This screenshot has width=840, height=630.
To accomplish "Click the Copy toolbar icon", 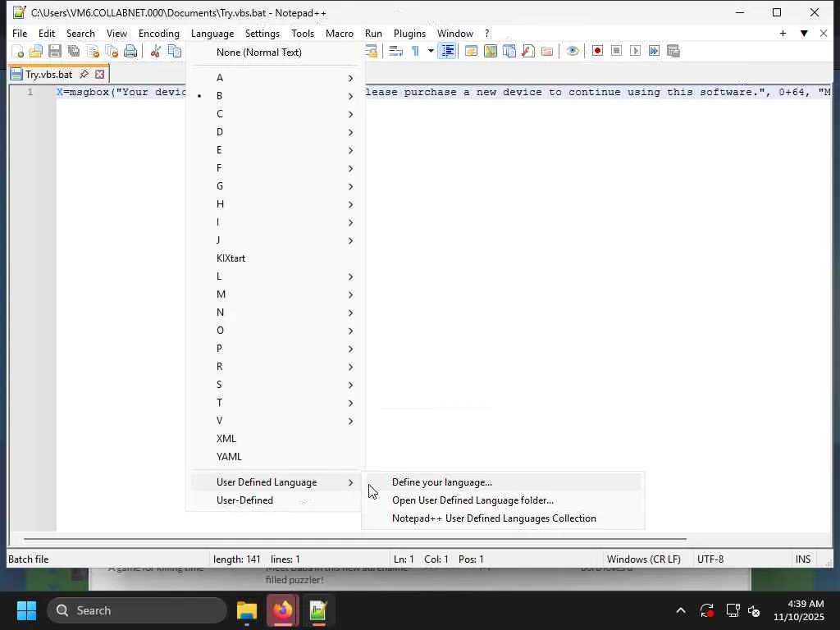I will pyautogui.click(x=174, y=51).
